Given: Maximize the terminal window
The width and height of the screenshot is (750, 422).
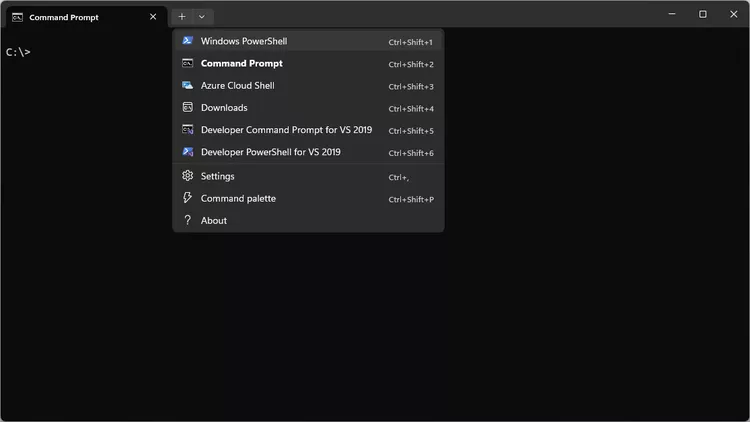Looking at the screenshot, I should (702, 14).
